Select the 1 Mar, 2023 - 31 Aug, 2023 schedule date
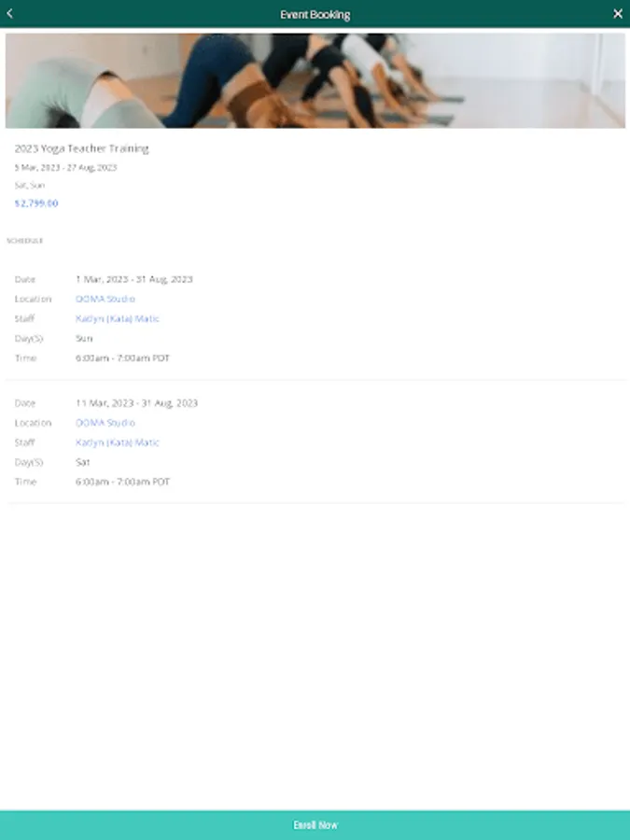This screenshot has width=630, height=840. click(x=133, y=279)
